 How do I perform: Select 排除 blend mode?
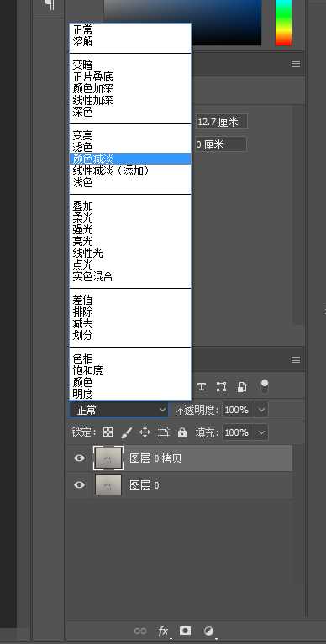[x=130, y=312]
